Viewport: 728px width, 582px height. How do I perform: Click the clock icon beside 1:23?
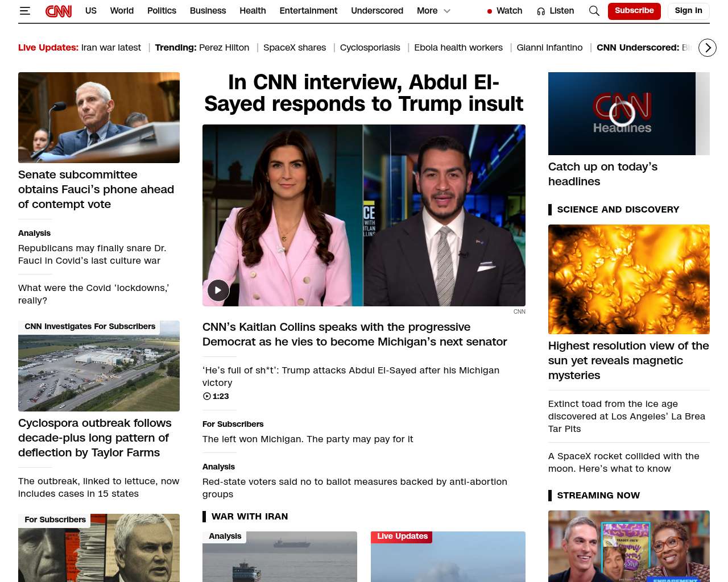[207, 396]
